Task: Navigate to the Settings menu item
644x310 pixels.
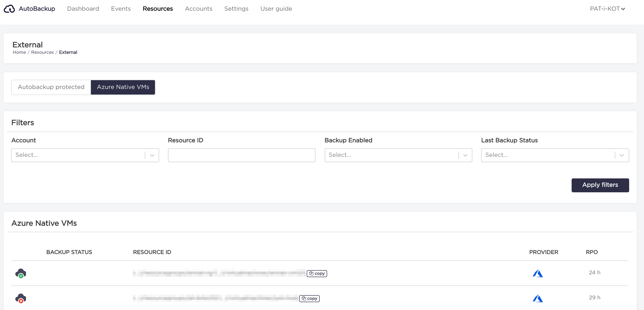Action: [236, 9]
